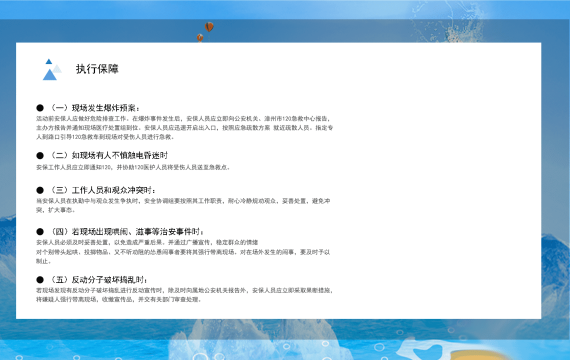Click the slide title "执行保障"
This screenshot has height=360, width=570.
click(97, 69)
